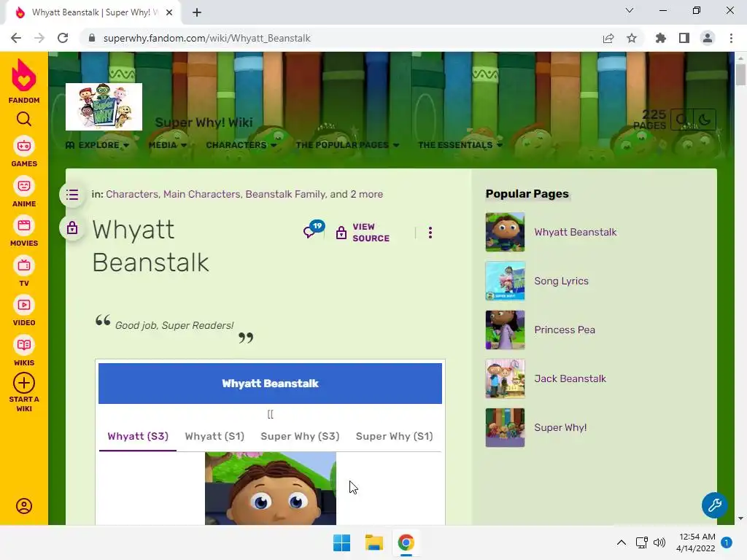747x560 pixels.
Task: Open the user profile icon in sidebar
Action: pos(24,506)
